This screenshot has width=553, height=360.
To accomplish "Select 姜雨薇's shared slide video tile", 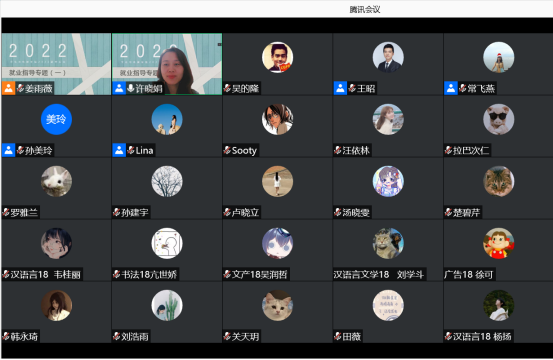I will 56,64.
